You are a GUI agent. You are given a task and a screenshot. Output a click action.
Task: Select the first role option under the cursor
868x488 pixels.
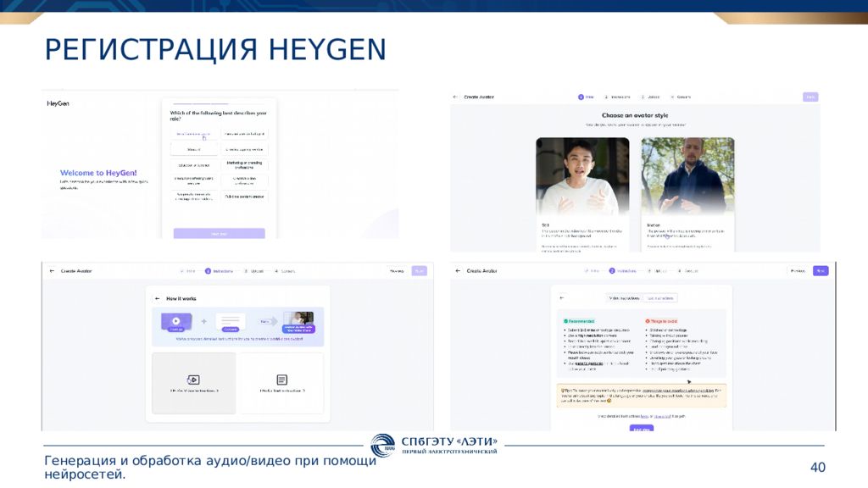click(193, 134)
